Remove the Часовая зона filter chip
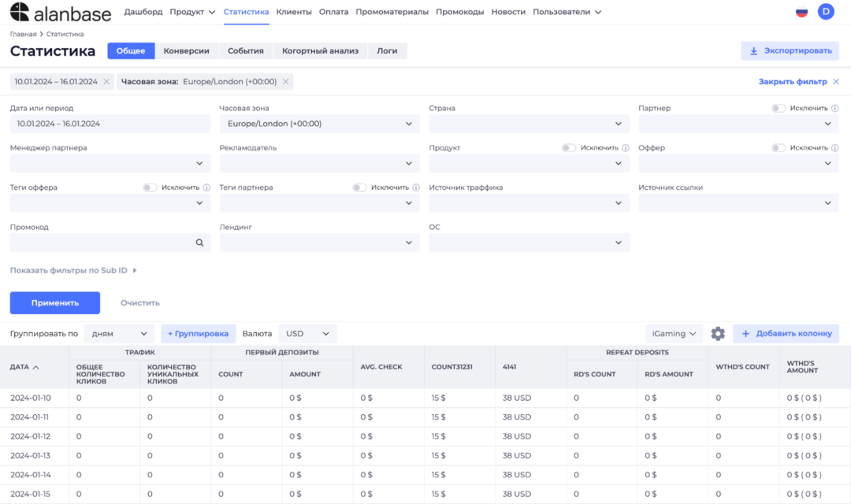 [x=285, y=82]
